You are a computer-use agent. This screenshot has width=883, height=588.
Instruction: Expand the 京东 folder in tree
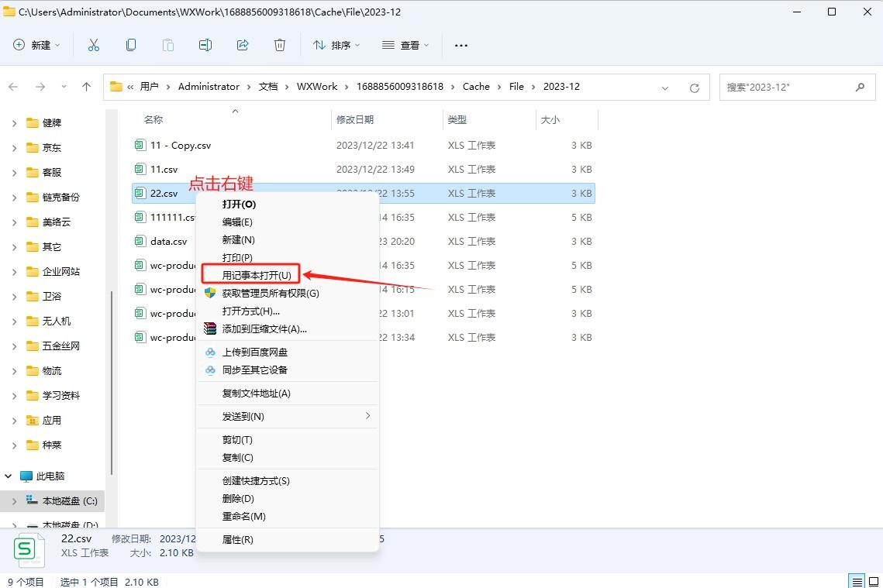[14, 148]
